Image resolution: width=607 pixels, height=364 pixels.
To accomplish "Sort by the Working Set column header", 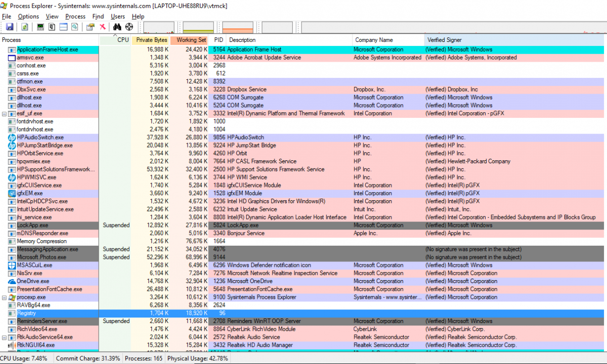I will point(190,40).
